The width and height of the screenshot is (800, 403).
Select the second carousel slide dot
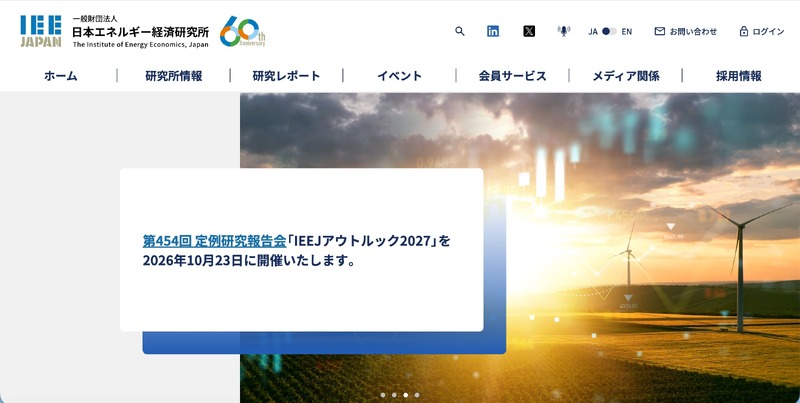point(394,395)
